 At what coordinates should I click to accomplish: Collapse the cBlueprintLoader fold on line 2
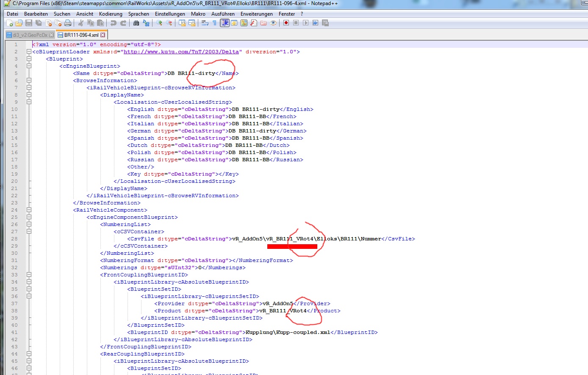(29, 52)
